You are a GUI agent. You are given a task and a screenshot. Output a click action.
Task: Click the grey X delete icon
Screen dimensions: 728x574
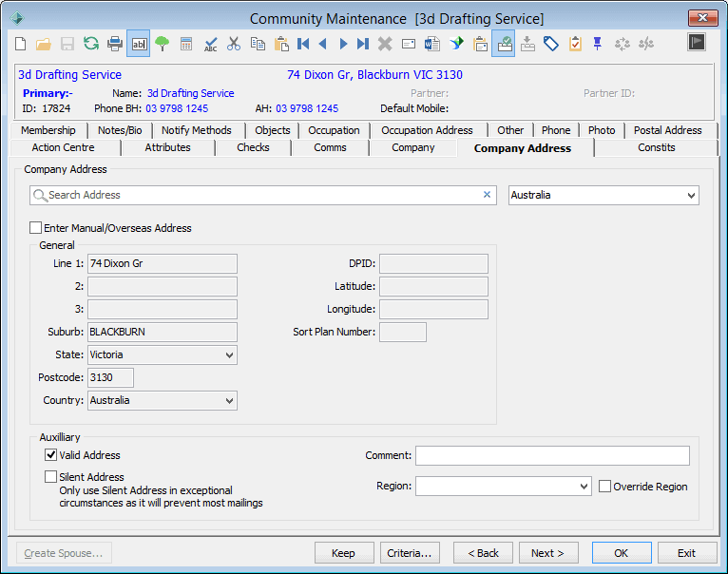pos(385,44)
